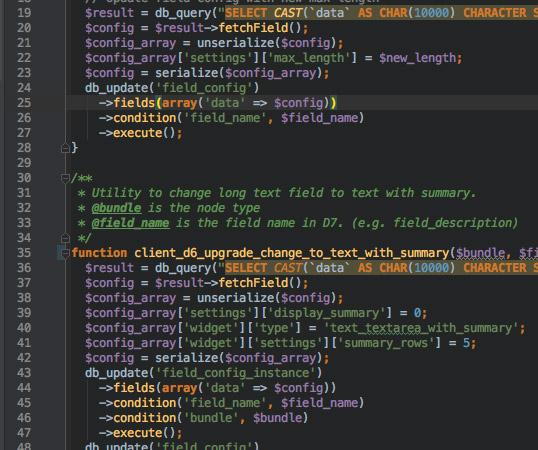The width and height of the screenshot is (538, 450).
Task: Collapse the fold marker beside line 28 brace
Action: click(x=65, y=148)
